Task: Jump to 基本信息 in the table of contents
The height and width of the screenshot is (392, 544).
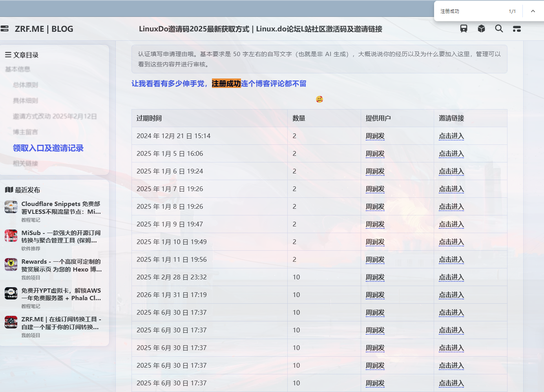Action: (18, 69)
